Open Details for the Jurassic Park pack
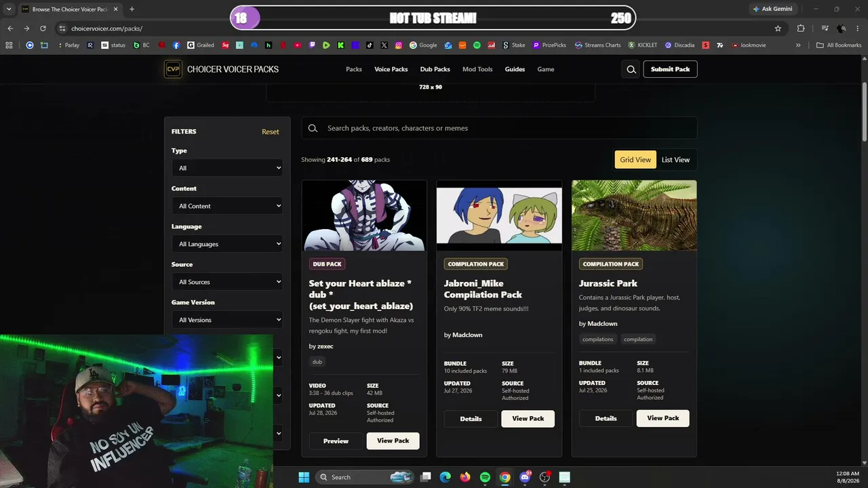The height and width of the screenshot is (488, 868). click(x=606, y=418)
